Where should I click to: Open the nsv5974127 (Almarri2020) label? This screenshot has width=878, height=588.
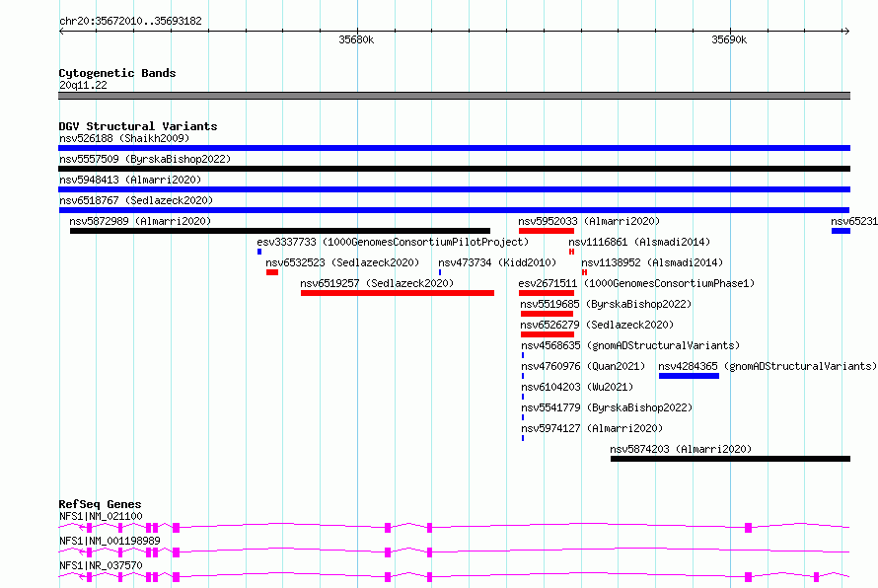592,428
